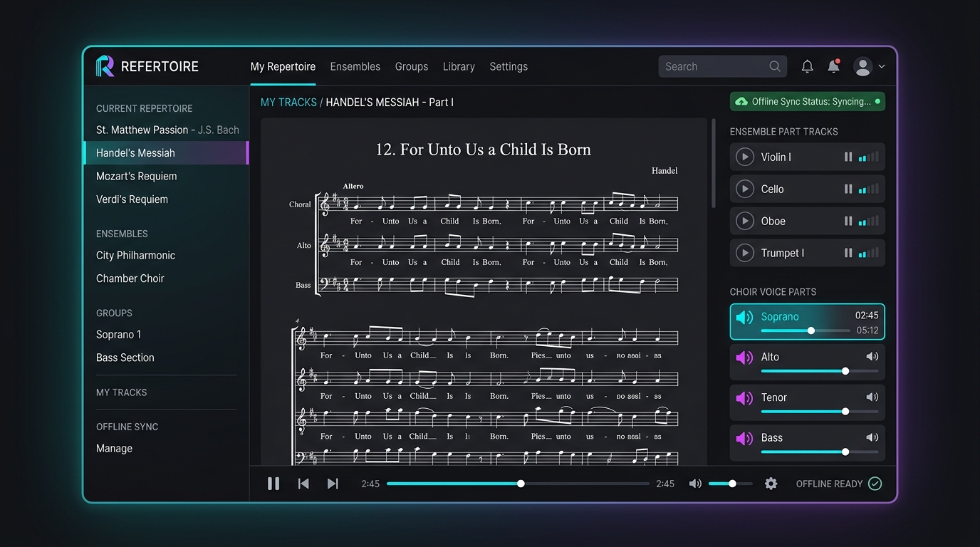This screenshot has width=980, height=547.
Task: Toggle the small white speaker on Bass row
Action: pos(872,437)
